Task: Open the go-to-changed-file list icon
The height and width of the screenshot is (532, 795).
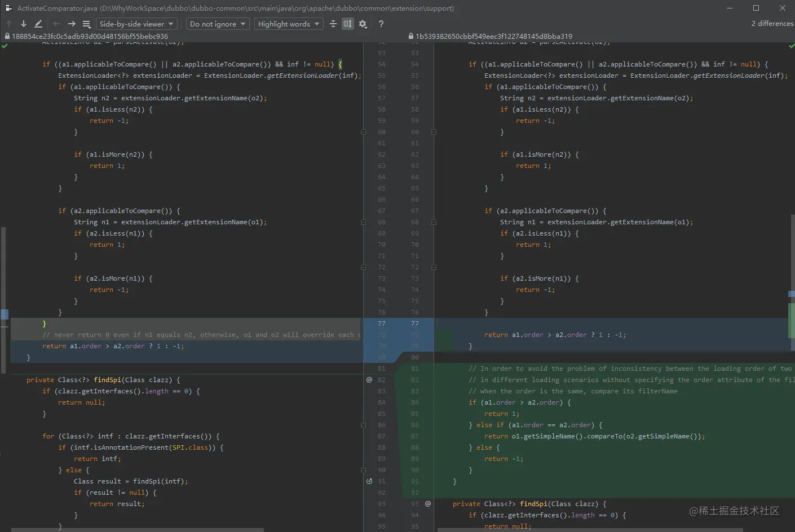Action: tap(86, 24)
